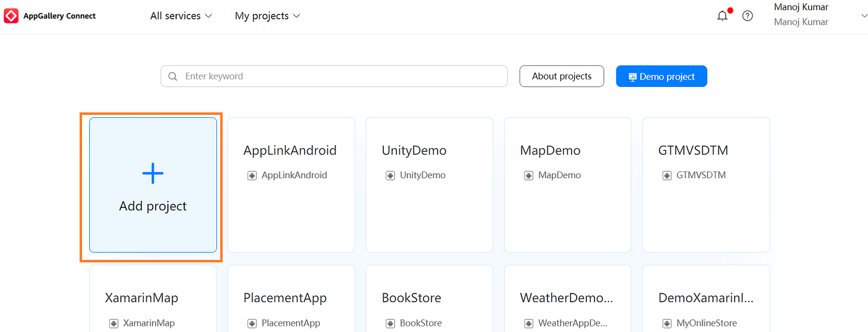Click the Manoj Kumar user name

[801, 7]
